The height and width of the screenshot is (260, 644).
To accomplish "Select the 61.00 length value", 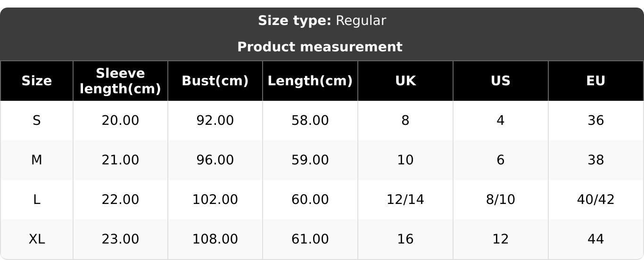I will pos(310,239).
